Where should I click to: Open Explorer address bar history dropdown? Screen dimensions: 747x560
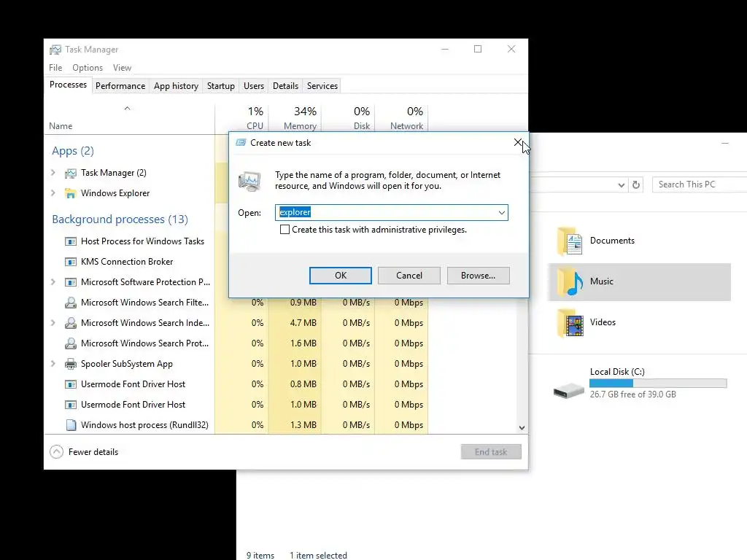621,184
